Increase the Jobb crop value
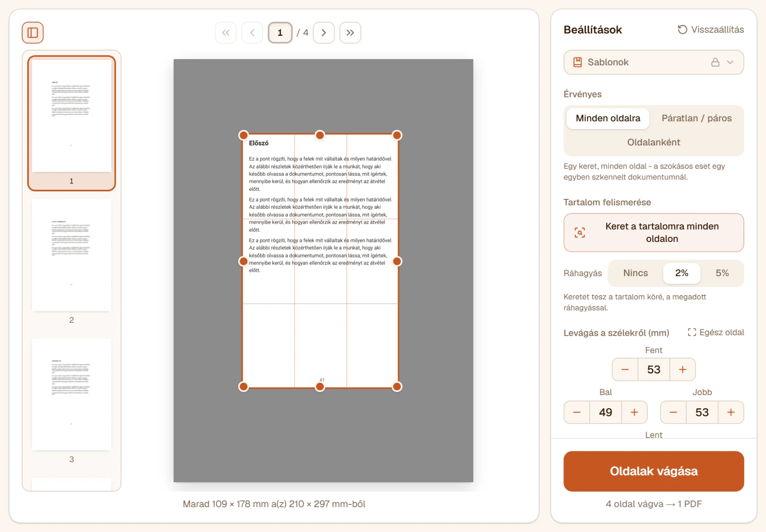Image resolution: width=766 pixels, height=532 pixels. pyautogui.click(x=731, y=412)
